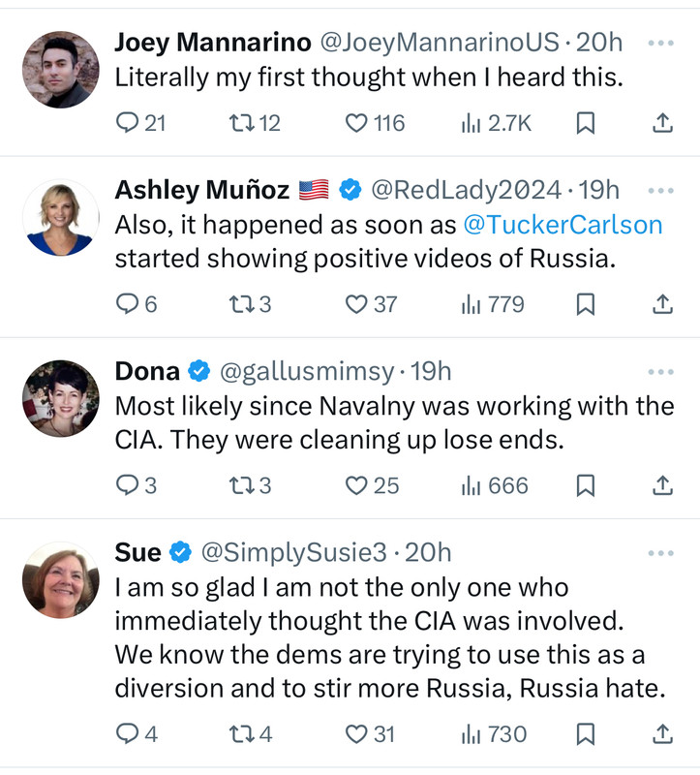Open Sue's profile avatar
700x775 pixels.
click(x=60, y=579)
